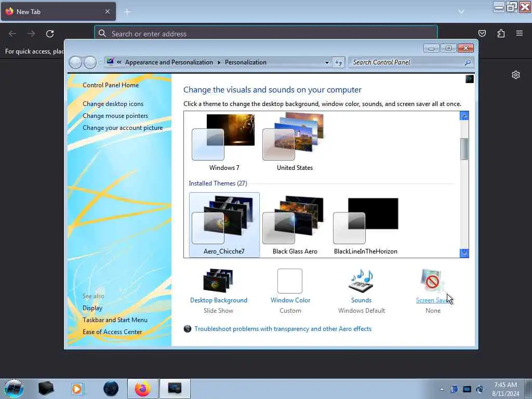Click the Firefox New Tab tab
This screenshot has width=532, height=399.
[x=58, y=11]
